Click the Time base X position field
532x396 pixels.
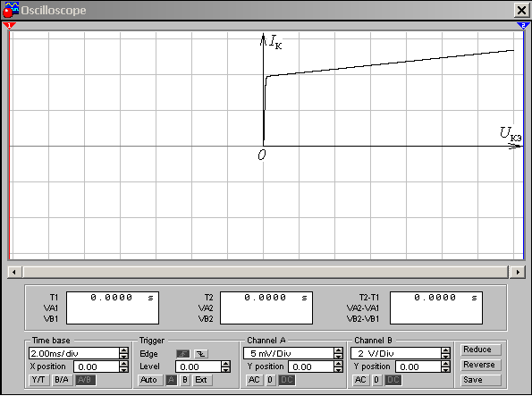97,367
